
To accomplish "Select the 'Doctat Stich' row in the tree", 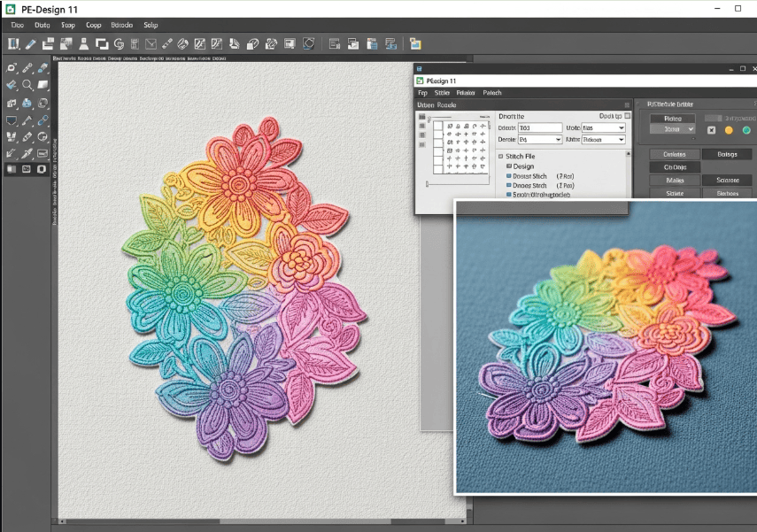I will 540,176.
